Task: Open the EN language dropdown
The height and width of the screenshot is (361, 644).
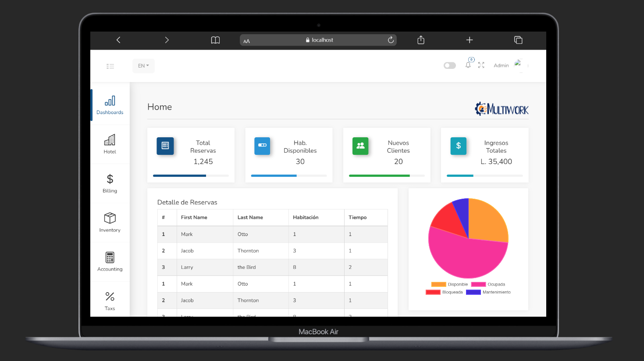Action: point(143,66)
